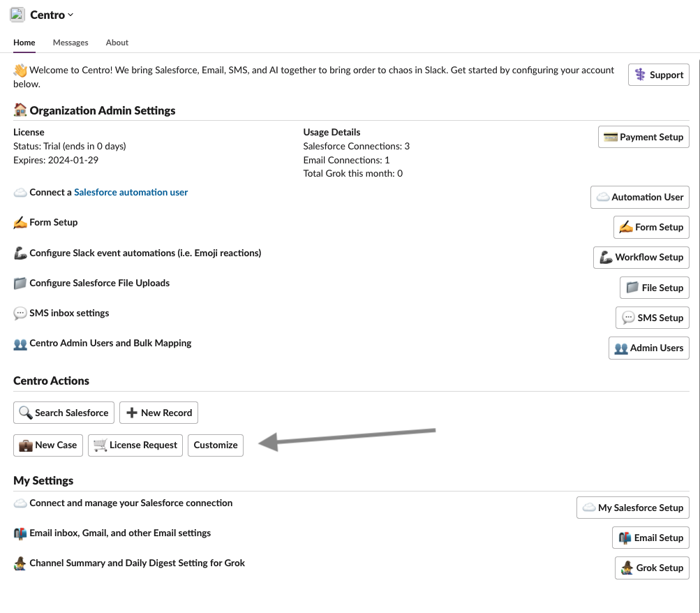Viewport: 700px width, 613px height.
Task: Start a New Case briefcase button
Action: point(48,445)
